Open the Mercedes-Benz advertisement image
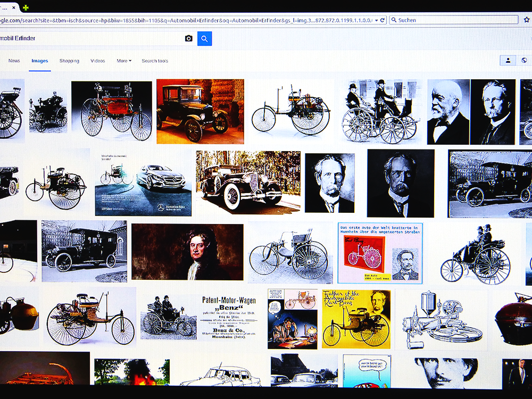The width and height of the screenshot is (532, 399). [x=143, y=184]
